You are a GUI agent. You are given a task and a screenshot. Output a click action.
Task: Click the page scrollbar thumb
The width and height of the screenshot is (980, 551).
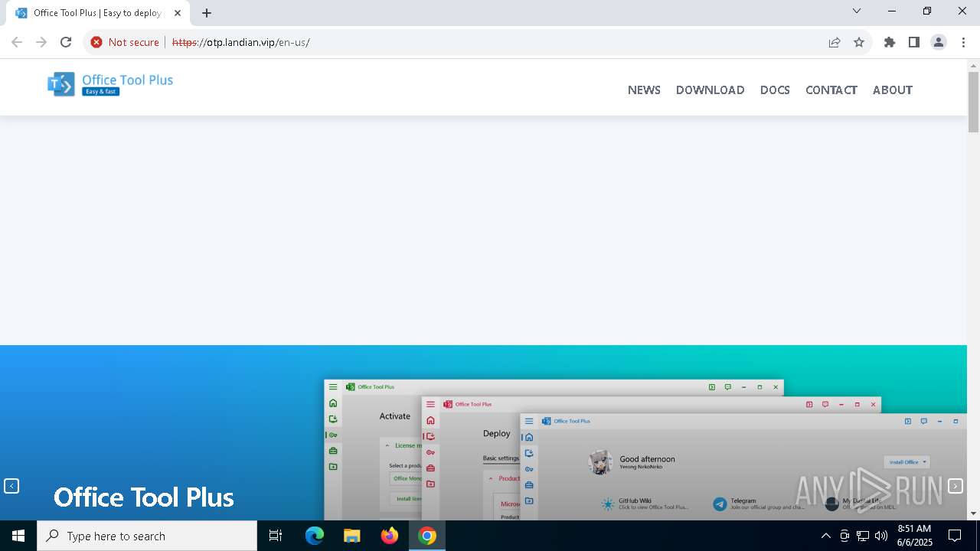click(973, 102)
